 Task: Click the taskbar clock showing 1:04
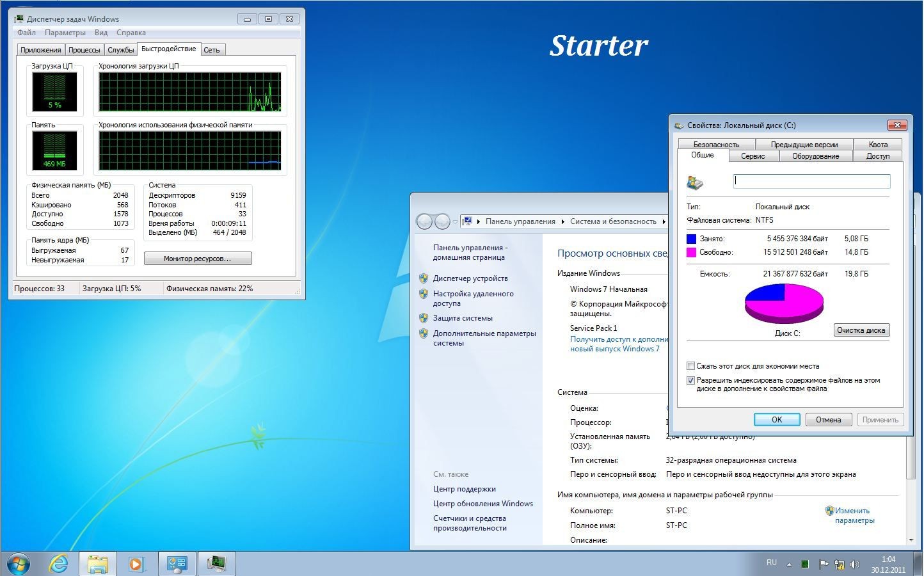pos(888,559)
